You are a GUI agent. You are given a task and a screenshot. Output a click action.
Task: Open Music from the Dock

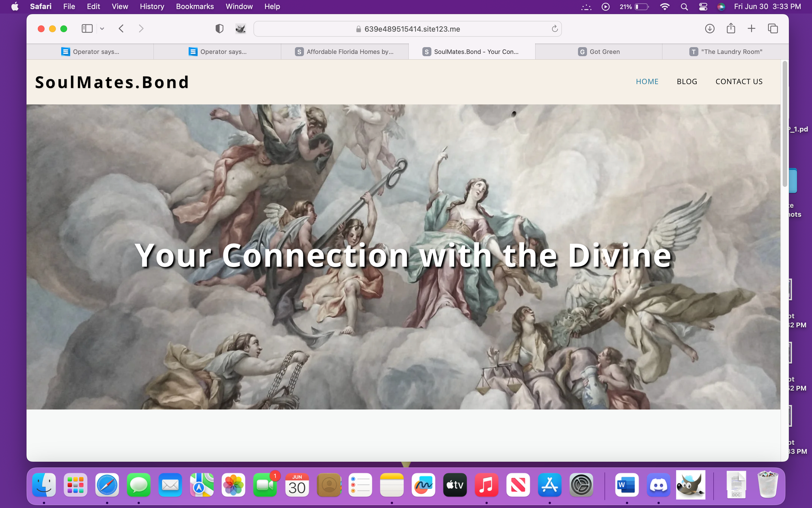coord(486,485)
